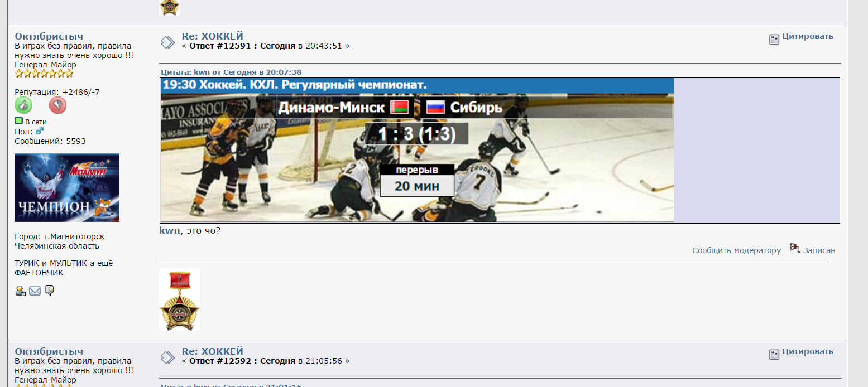This screenshot has height=387, width=868.
Task: Click the IP log icon beside Записан
Action: (x=795, y=248)
